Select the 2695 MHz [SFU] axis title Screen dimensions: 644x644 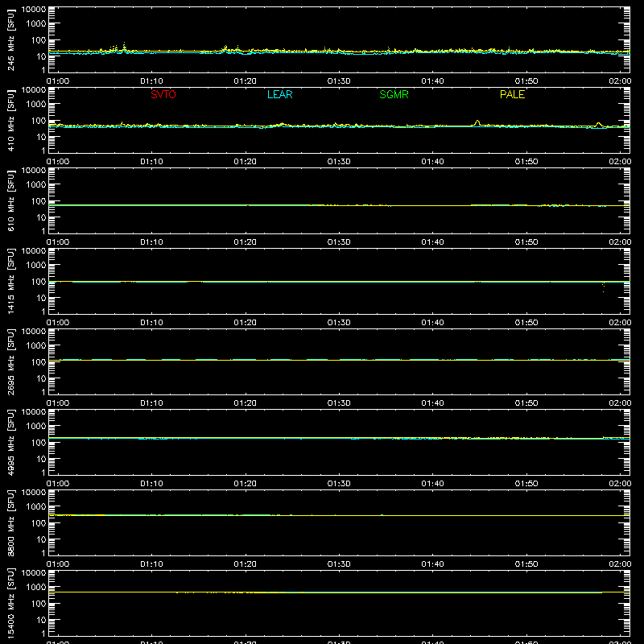(10, 361)
